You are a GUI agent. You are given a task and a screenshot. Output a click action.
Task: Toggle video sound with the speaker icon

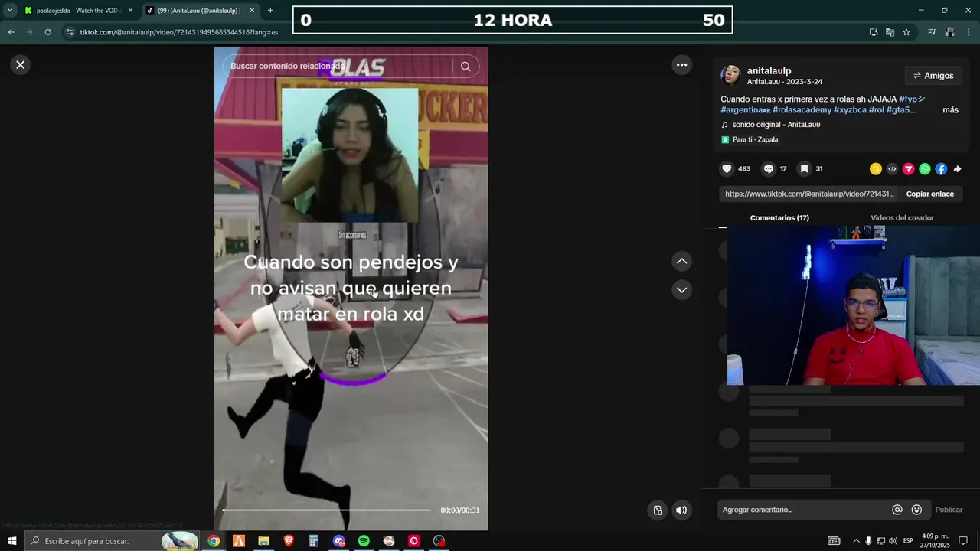tap(681, 510)
